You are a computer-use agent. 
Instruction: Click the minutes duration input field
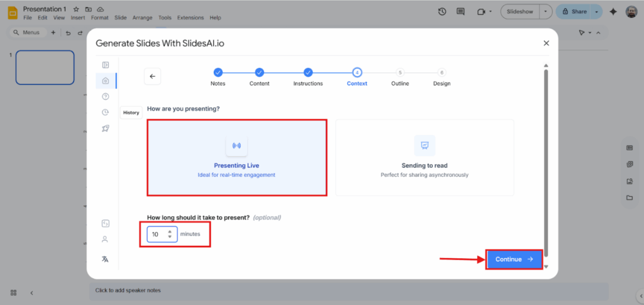tap(157, 234)
